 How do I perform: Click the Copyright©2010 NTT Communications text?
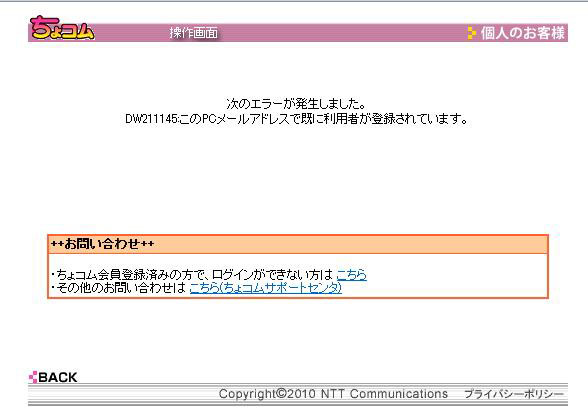[x=333, y=394]
